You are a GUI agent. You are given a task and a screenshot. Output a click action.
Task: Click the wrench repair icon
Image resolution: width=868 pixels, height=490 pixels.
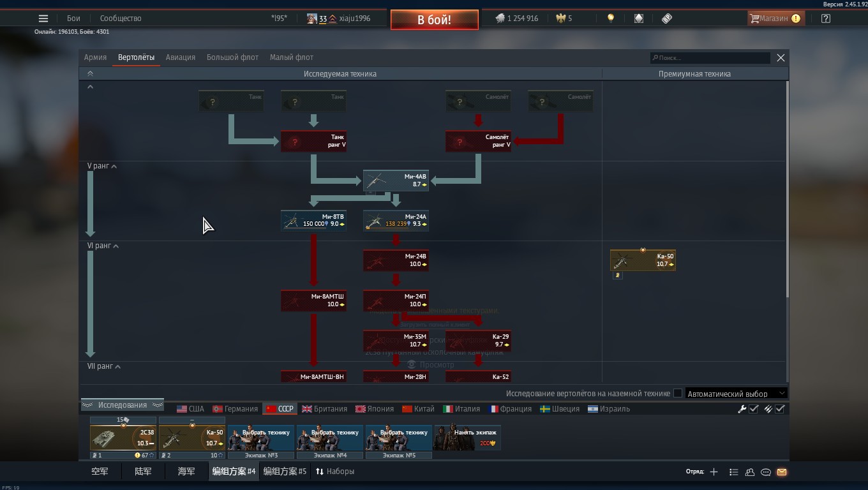pyautogui.click(x=742, y=409)
